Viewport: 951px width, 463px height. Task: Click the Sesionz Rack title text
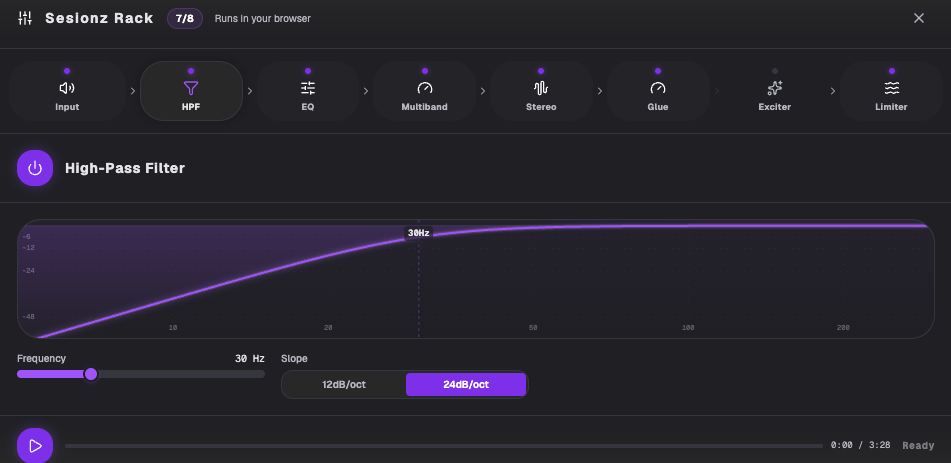pyautogui.click(x=99, y=18)
